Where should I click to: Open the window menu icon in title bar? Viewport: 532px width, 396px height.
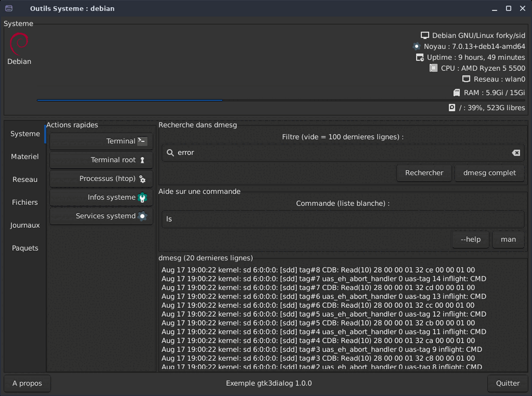click(x=9, y=8)
